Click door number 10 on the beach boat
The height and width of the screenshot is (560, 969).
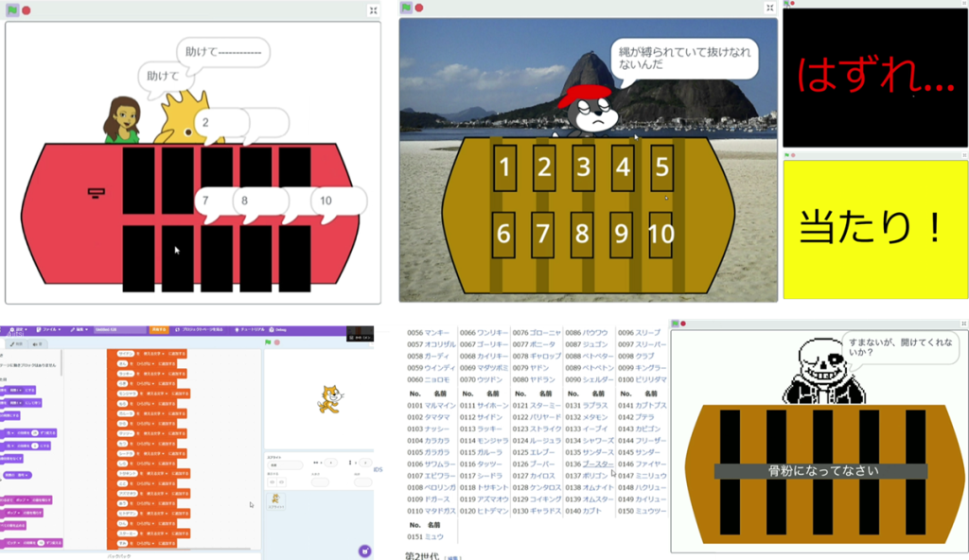point(661,235)
